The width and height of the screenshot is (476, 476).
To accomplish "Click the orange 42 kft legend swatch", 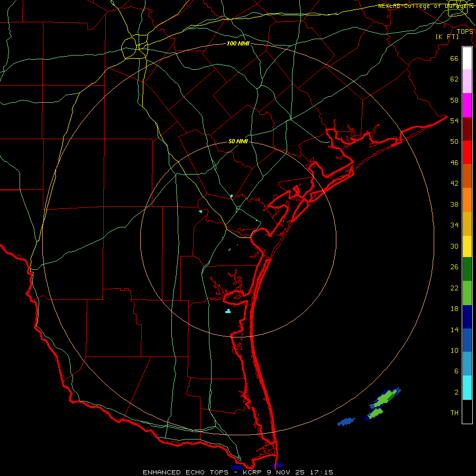I will tap(467, 200).
